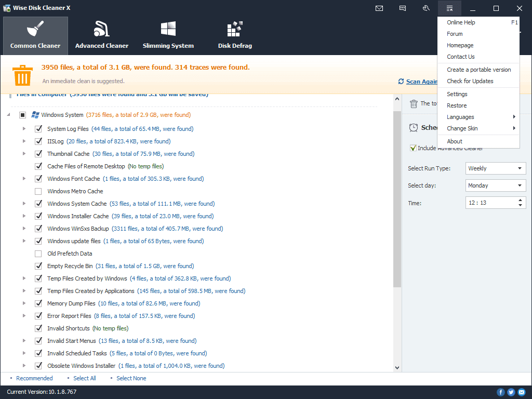Open the Twitter link icon
532x399 pixels.
coord(511,392)
